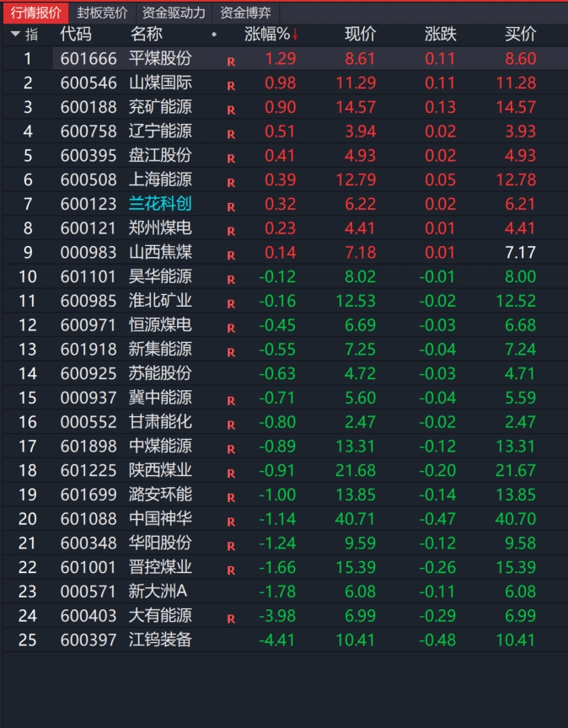Click the R margin icon for 潞安环能

click(231, 498)
